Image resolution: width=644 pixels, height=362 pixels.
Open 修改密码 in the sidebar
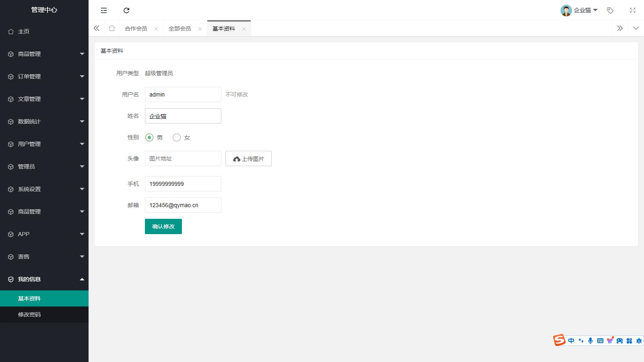tap(29, 315)
